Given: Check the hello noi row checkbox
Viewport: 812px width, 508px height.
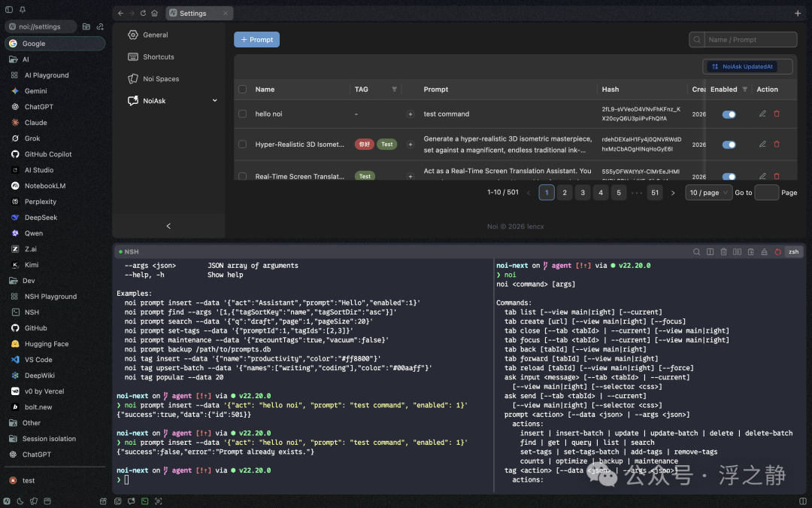Looking at the screenshot, I should click(242, 114).
